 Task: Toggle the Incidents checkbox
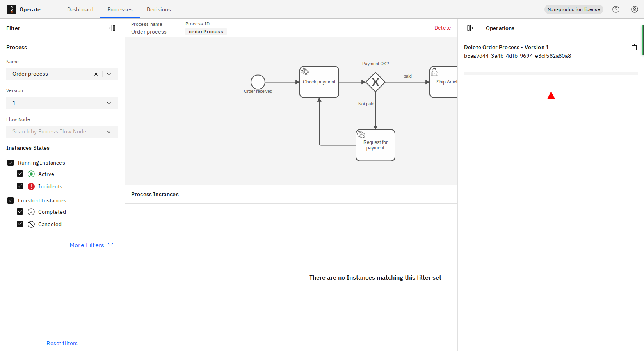(20, 186)
